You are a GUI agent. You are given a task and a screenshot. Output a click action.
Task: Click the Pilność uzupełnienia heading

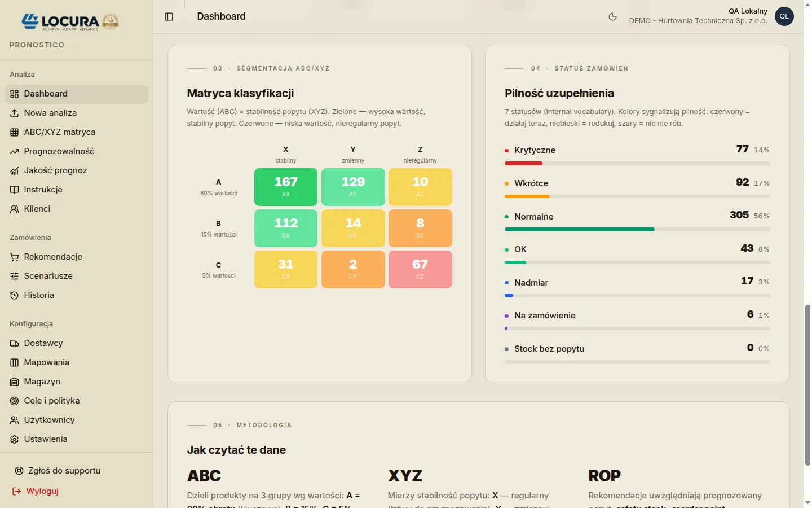(559, 93)
